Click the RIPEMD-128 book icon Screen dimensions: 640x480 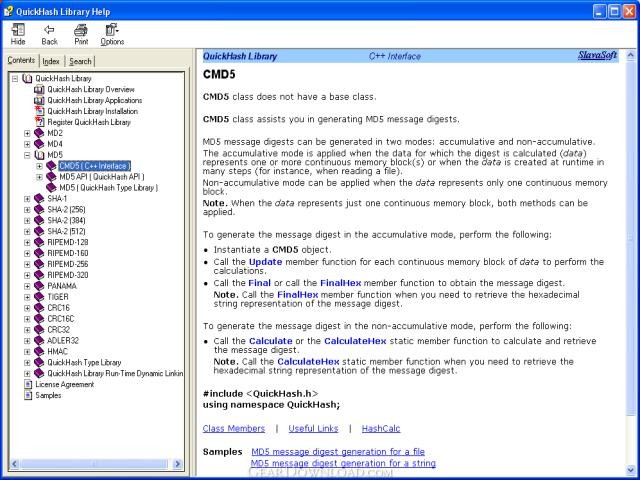point(39,242)
